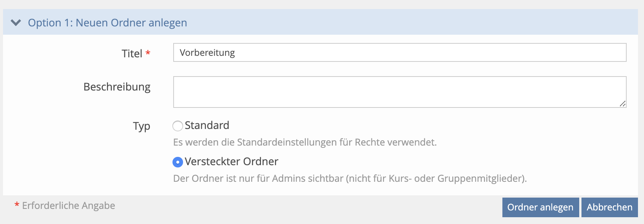Image resolution: width=644 pixels, height=224 pixels.
Task: Click the 'Versteckter Ordner' label text
Action: [231, 161]
